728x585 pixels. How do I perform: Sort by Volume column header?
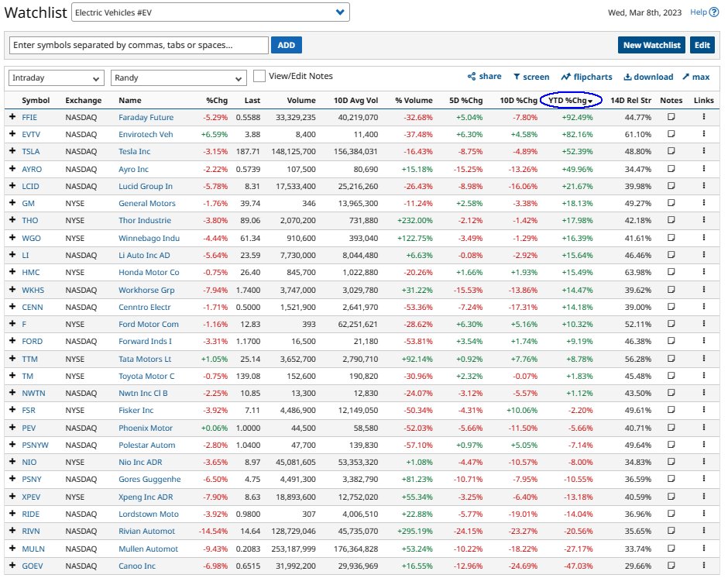point(301,101)
